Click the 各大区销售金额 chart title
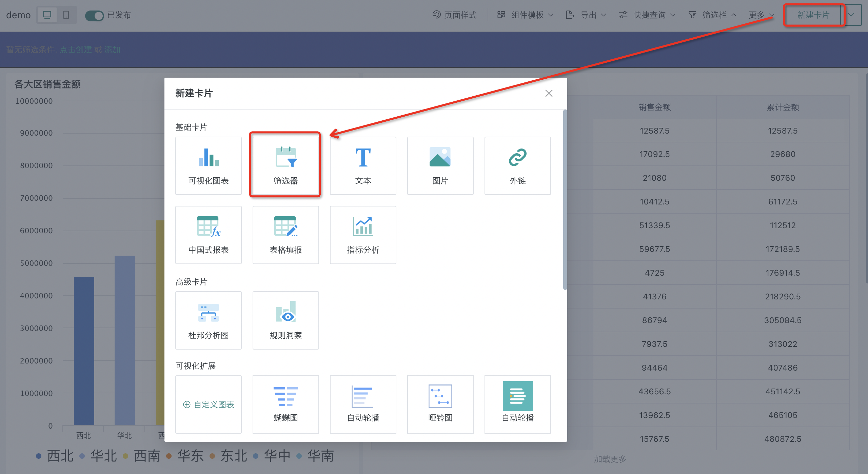 pyautogui.click(x=47, y=84)
